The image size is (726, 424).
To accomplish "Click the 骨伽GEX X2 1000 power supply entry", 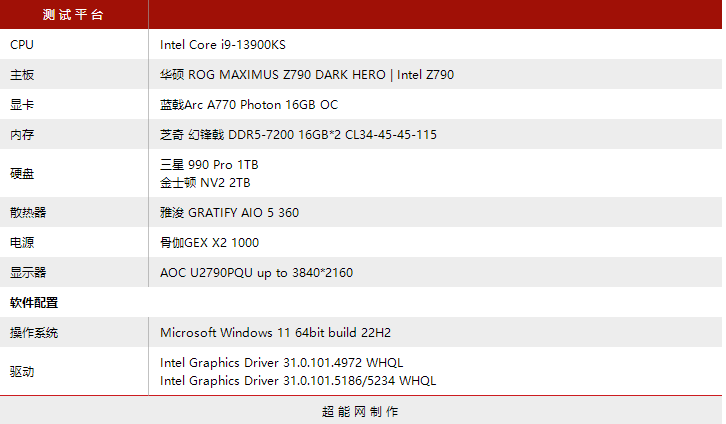I will (209, 242).
